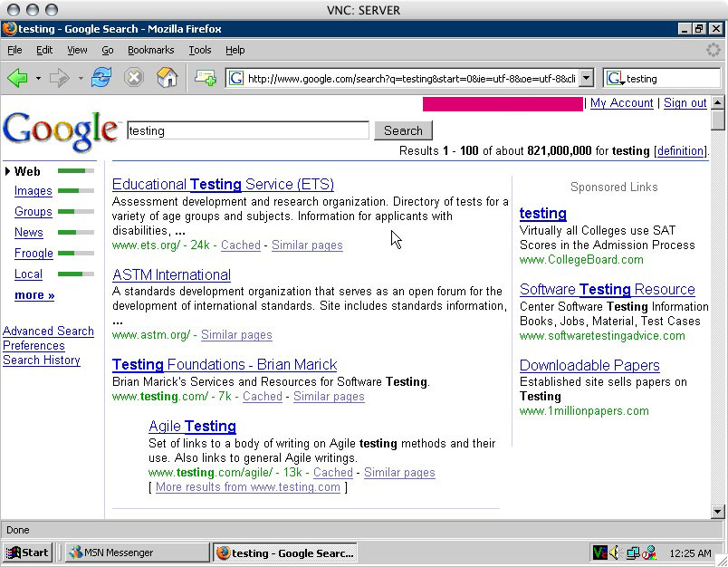
Task: Open the Forward history dropdown arrow
Action: [x=81, y=78]
